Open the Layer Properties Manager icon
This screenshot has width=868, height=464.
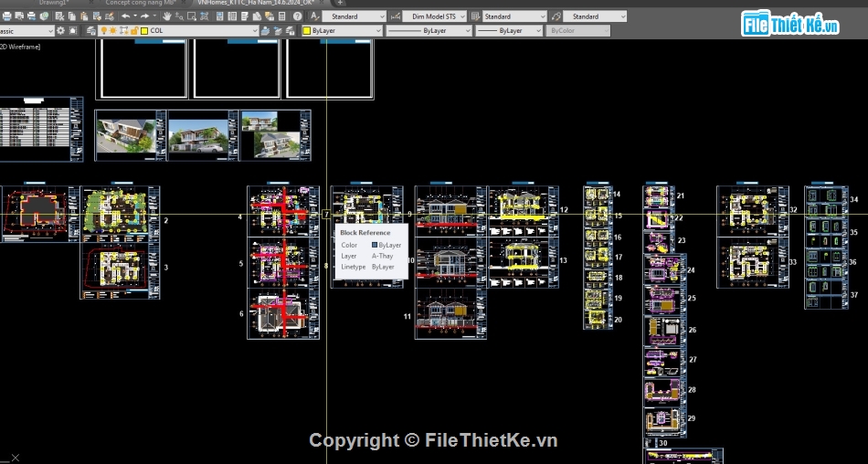[91, 31]
